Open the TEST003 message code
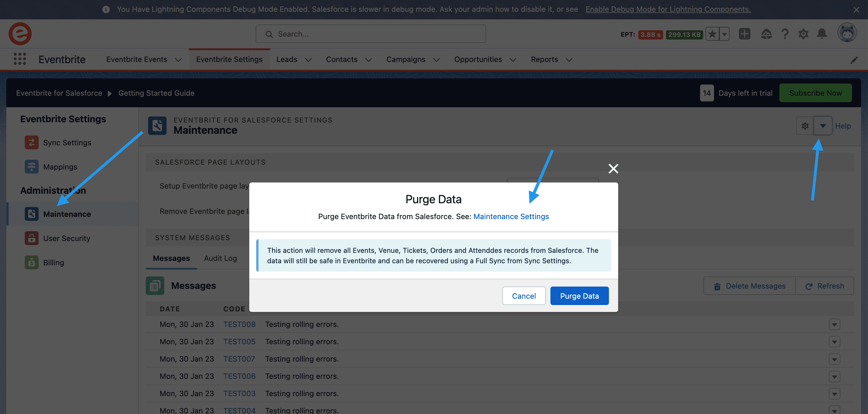Viewport: 868px width, 414px height. coord(239,394)
